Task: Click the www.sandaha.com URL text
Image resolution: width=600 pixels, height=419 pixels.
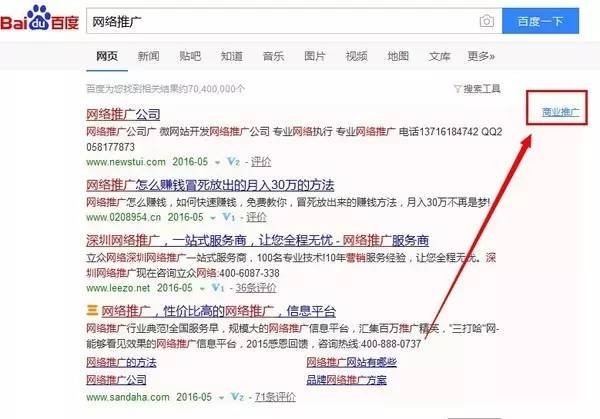Action: (x=128, y=397)
